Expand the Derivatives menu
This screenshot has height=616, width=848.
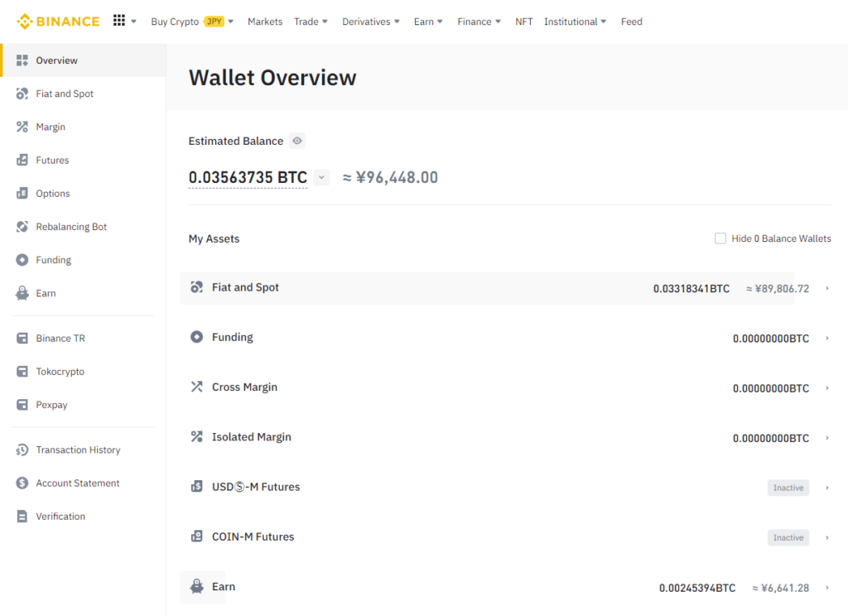(x=371, y=22)
